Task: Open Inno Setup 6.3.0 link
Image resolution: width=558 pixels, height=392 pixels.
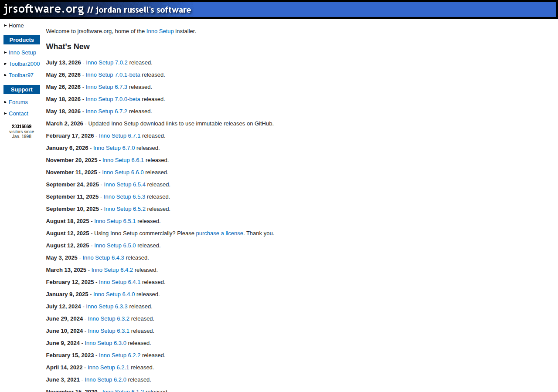Action: coord(105,343)
